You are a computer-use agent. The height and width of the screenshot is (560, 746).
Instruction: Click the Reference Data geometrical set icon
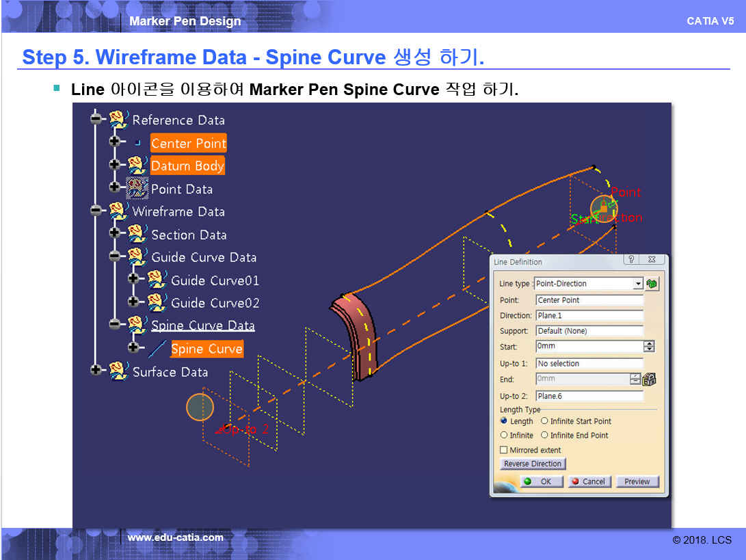pos(119,120)
